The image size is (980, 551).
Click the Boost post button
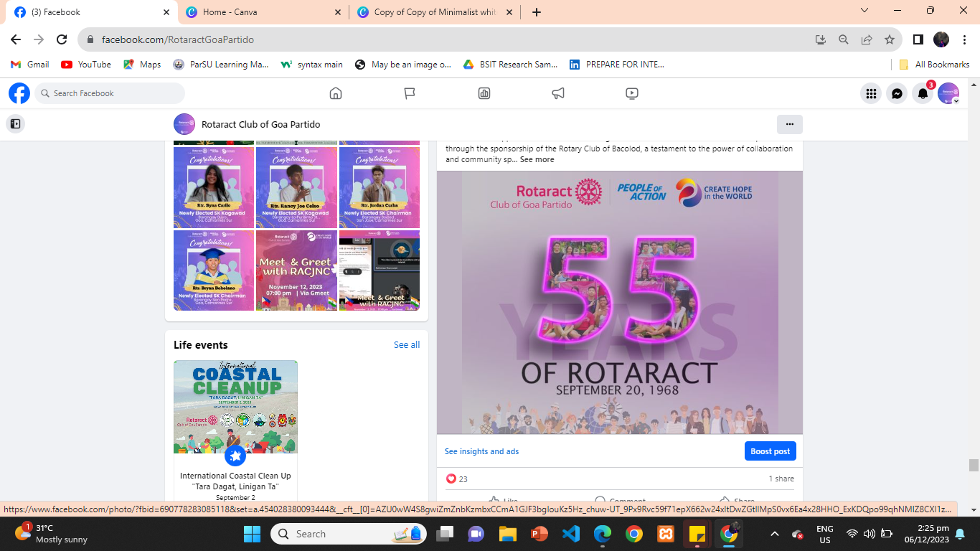pos(771,451)
